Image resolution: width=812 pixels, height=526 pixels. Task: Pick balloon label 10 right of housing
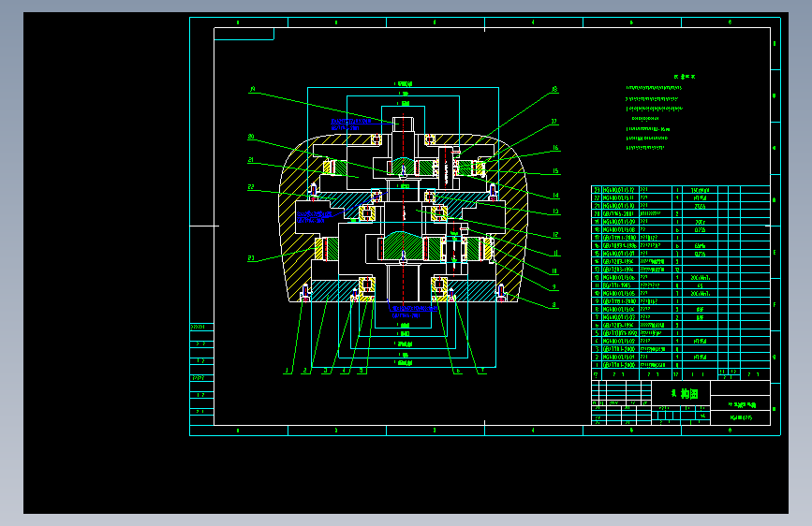pos(554,271)
